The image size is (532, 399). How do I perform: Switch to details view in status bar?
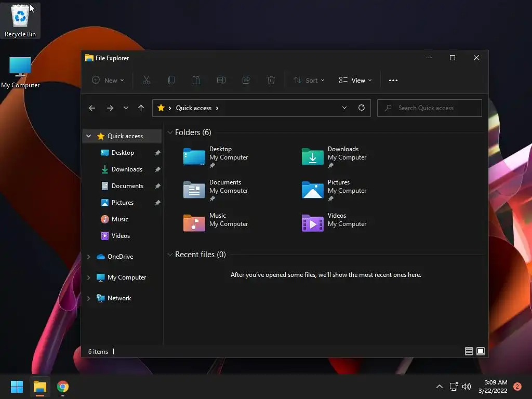[469, 351]
